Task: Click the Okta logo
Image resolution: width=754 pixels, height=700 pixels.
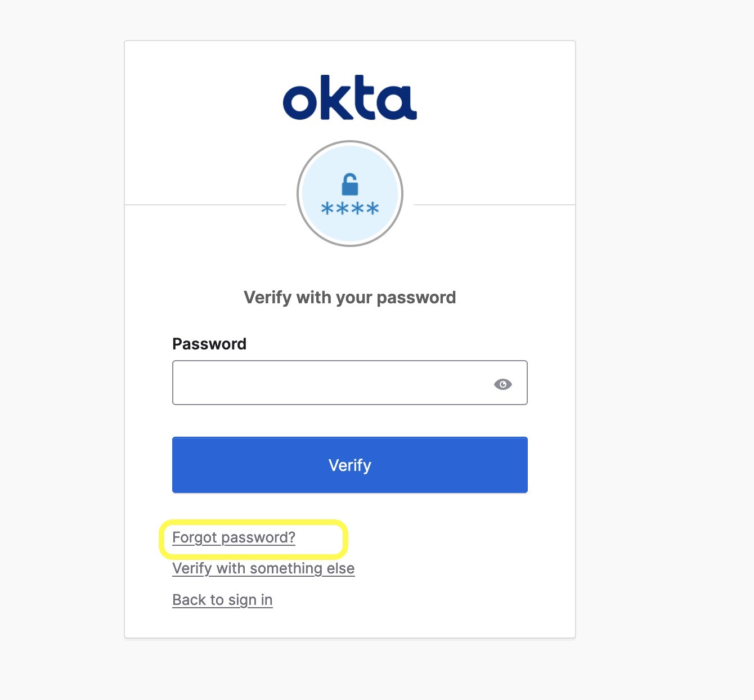Action: pyautogui.click(x=349, y=98)
